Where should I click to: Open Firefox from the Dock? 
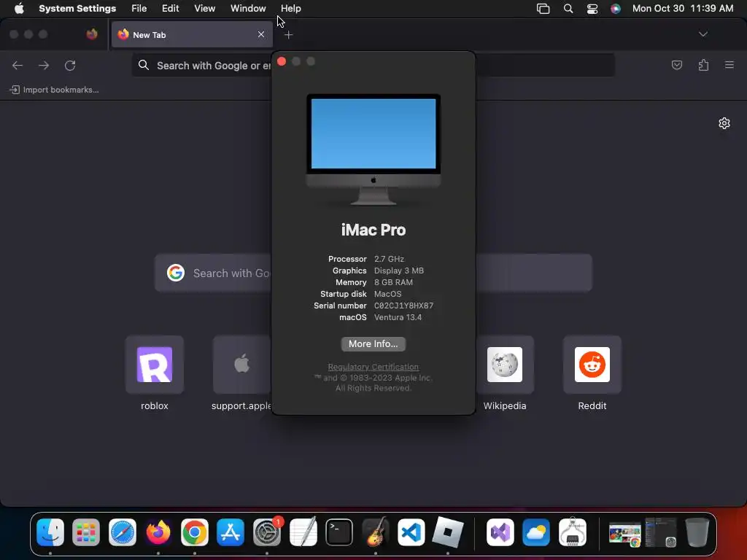(158, 532)
